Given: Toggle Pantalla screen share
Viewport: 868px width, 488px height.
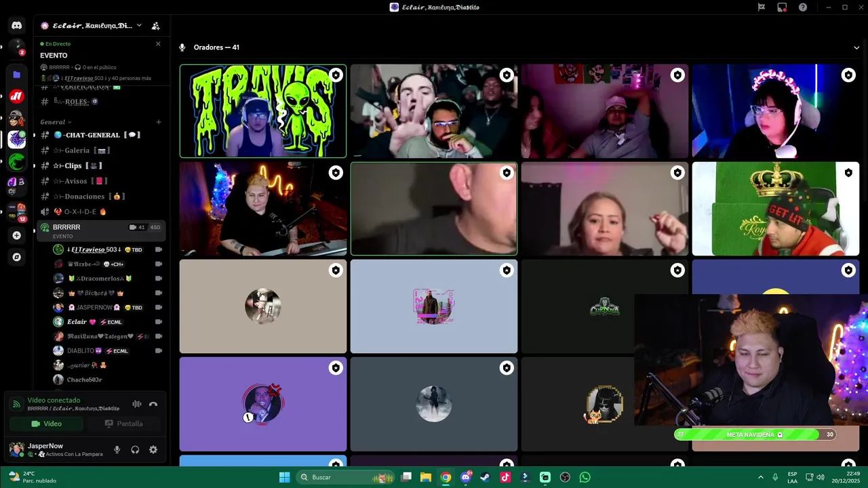Looking at the screenshot, I should 124,424.
